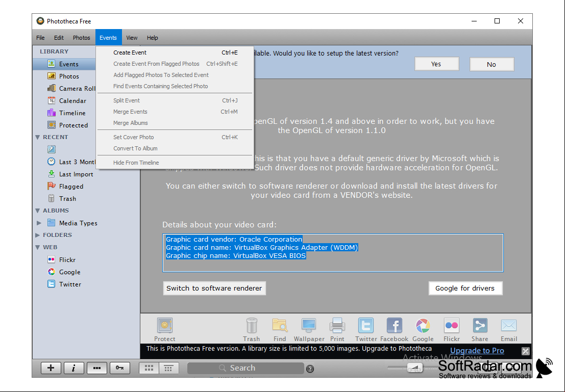Open the Edit menu
The width and height of the screenshot is (565, 392).
pyautogui.click(x=59, y=37)
